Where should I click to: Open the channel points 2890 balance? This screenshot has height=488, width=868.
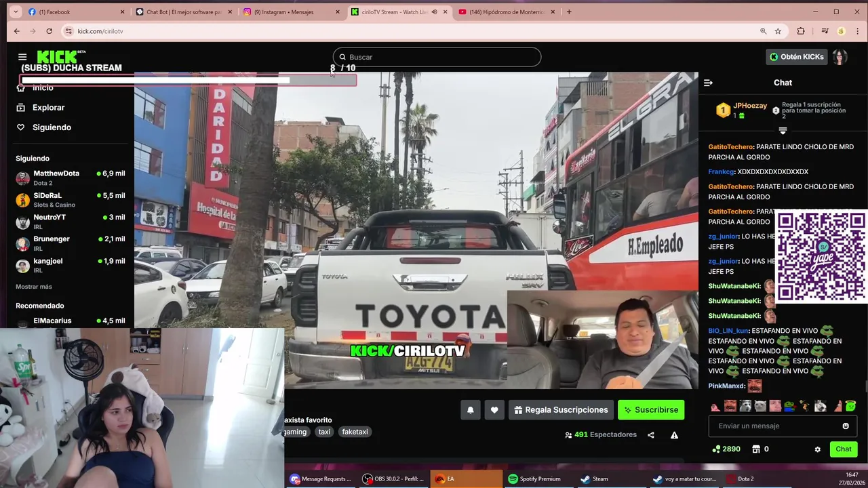[726, 449]
